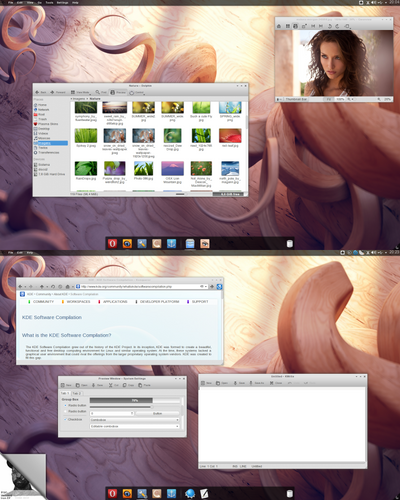Open the COMMUNITY link on the KDE page
The height and width of the screenshot is (500, 400).
43,302
